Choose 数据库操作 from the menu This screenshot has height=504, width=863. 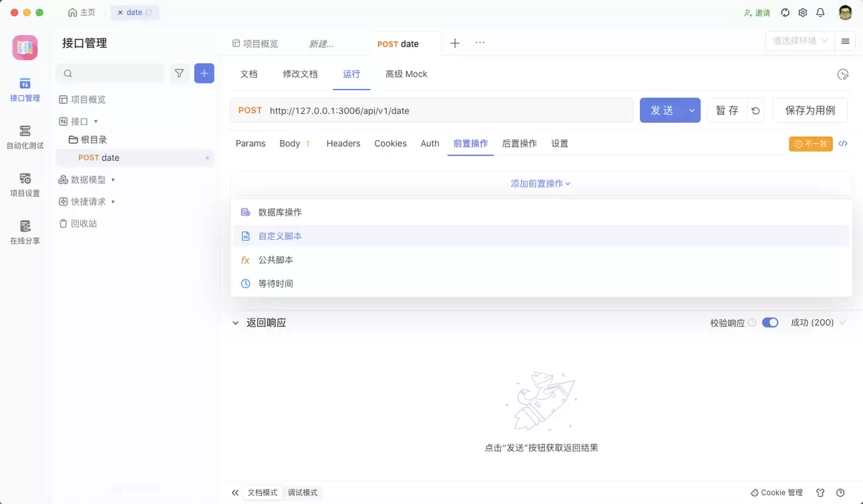click(x=540, y=212)
